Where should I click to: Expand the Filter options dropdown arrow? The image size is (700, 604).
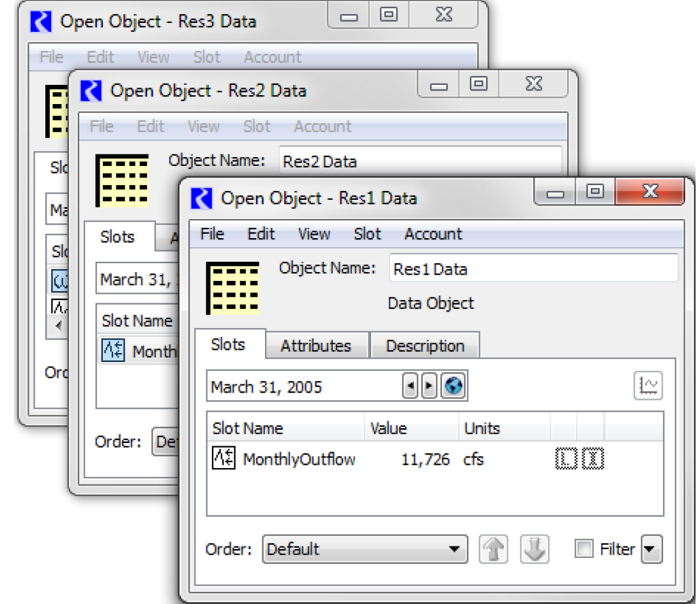pyautogui.click(x=651, y=549)
